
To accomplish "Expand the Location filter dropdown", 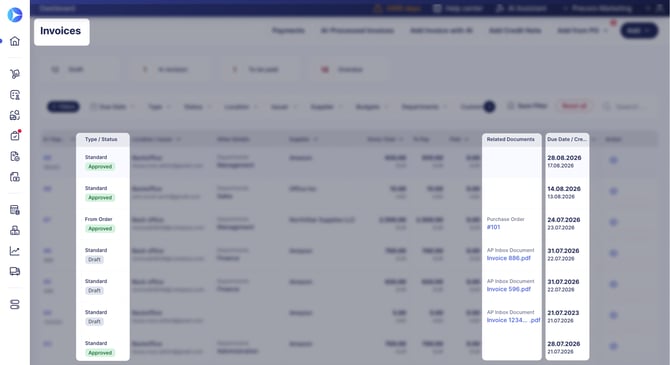I will tap(241, 106).
